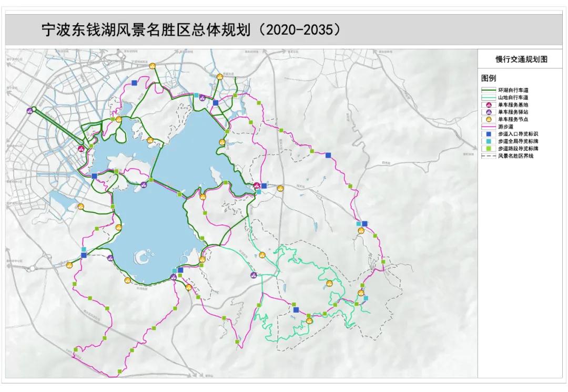Click the 慢行交通规划图 map name heading
Viewport: 568px width, 392px height.
(521, 59)
